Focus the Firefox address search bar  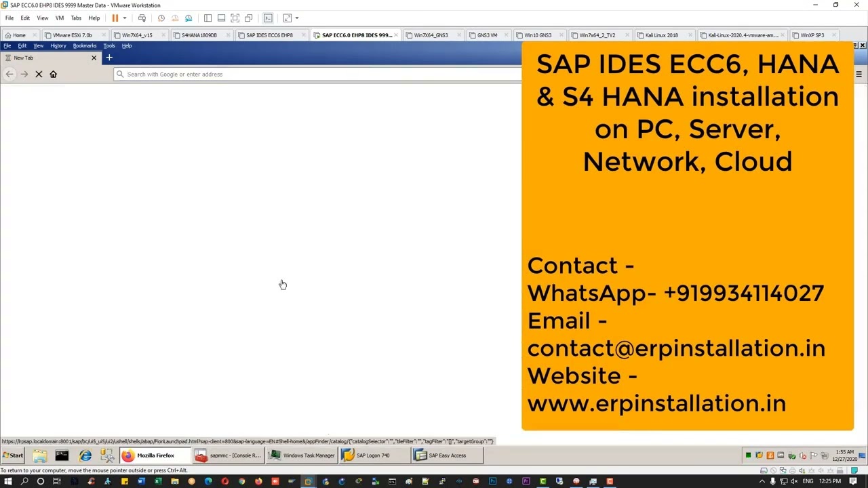point(317,75)
